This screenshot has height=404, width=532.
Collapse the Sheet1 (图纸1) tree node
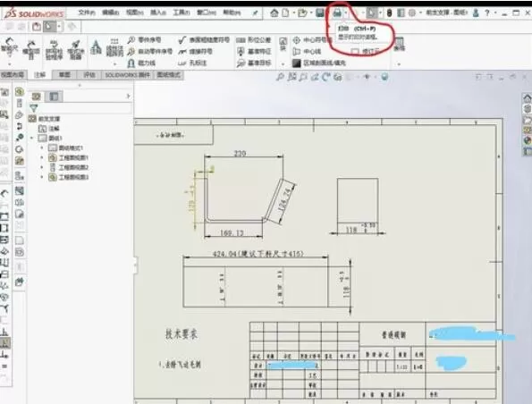tap(32, 139)
